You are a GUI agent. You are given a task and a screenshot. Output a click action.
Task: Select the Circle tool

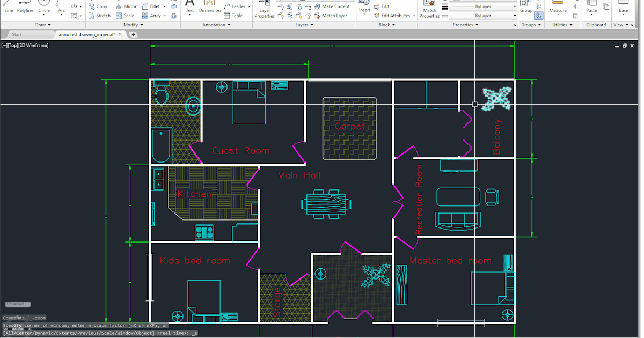pos(43,6)
